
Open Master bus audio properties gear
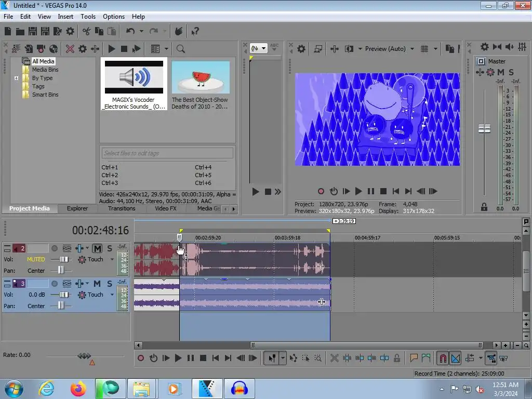tap(485, 47)
